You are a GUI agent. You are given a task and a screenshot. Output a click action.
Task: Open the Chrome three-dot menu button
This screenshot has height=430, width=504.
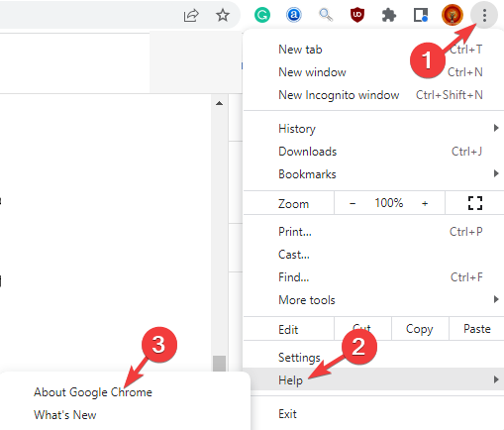[x=484, y=15]
